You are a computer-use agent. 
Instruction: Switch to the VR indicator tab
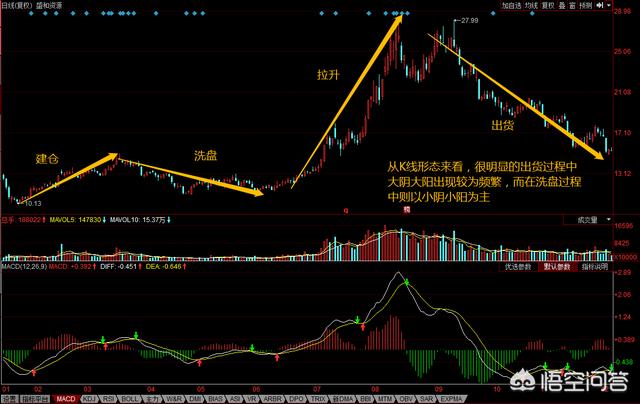click(252, 399)
